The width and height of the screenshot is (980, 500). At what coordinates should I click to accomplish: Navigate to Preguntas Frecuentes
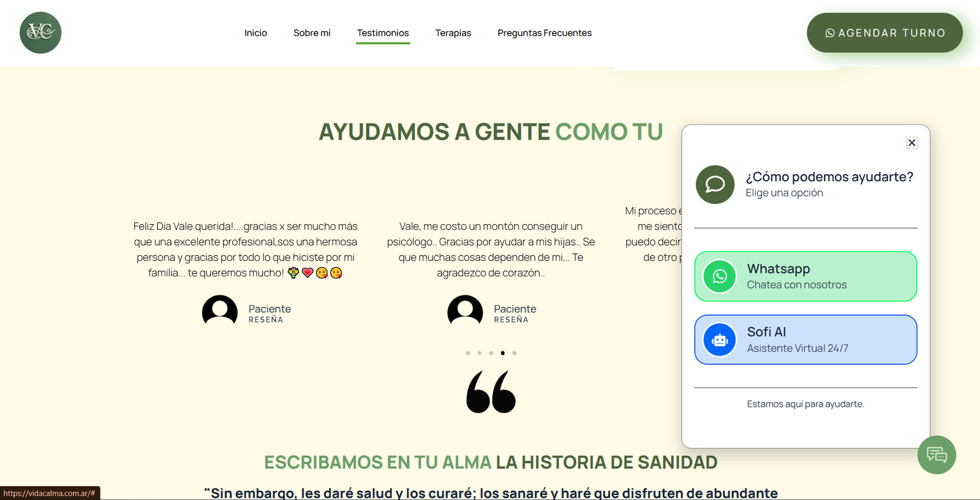545,33
